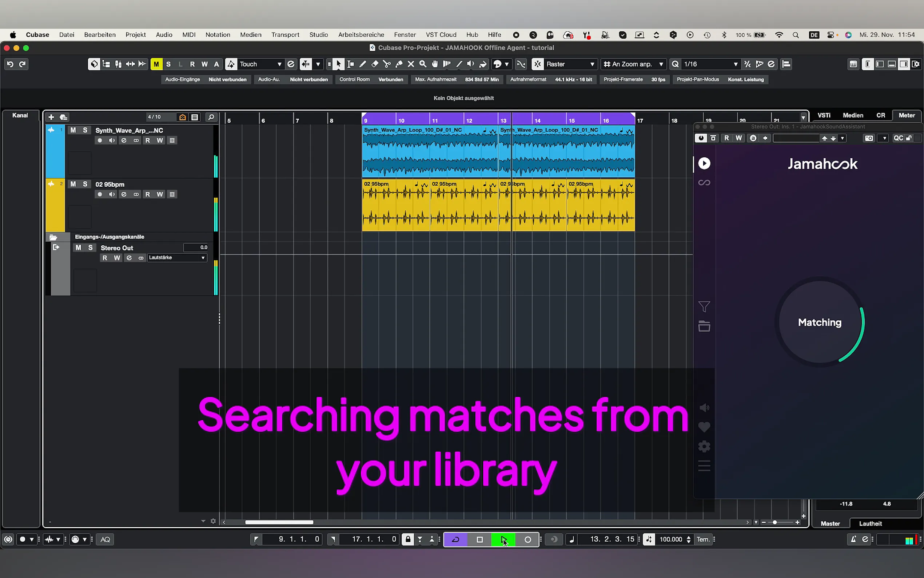Select the Zoom magnifier tool

(x=423, y=64)
